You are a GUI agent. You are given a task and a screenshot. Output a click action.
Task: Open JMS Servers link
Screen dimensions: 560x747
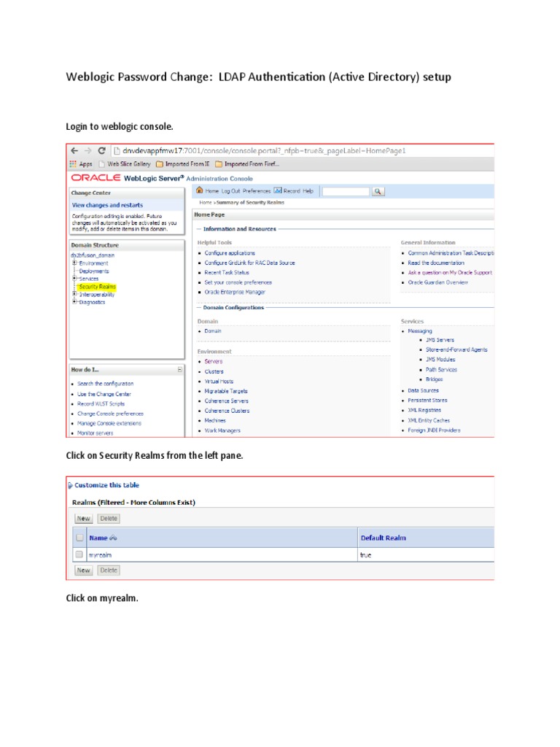tap(440, 340)
